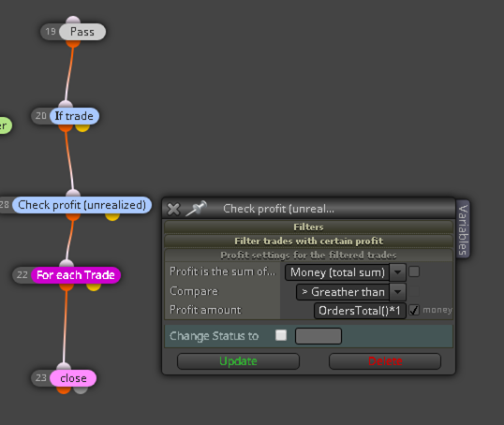
Task: Click number label 22 of For each Trade
Action: pyautogui.click(x=22, y=275)
